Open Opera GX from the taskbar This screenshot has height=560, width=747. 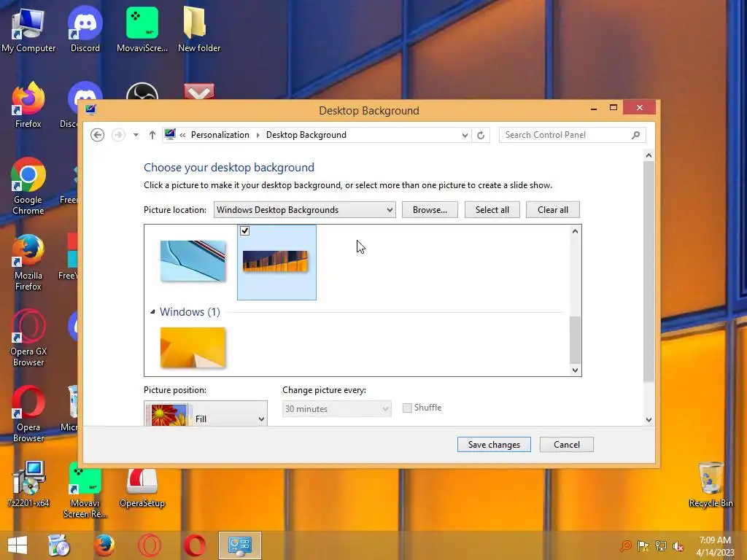point(150,545)
